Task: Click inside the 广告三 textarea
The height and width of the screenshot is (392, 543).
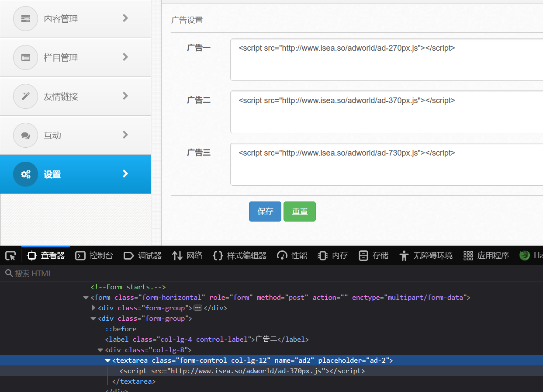Action: [x=387, y=164]
